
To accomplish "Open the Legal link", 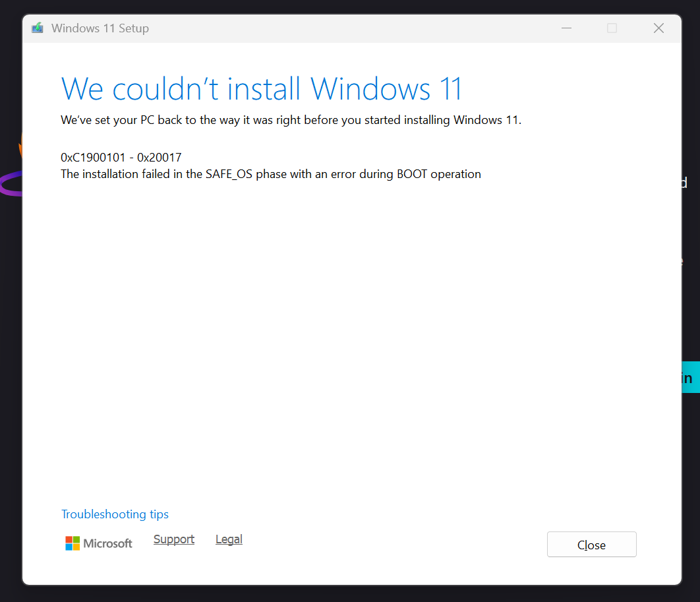I will 229,539.
